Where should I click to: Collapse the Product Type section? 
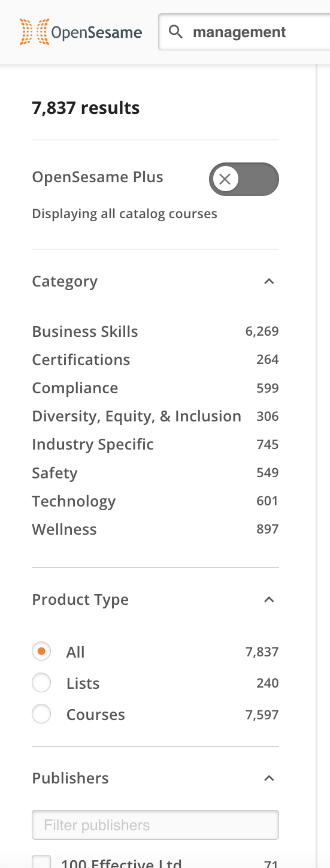(269, 599)
